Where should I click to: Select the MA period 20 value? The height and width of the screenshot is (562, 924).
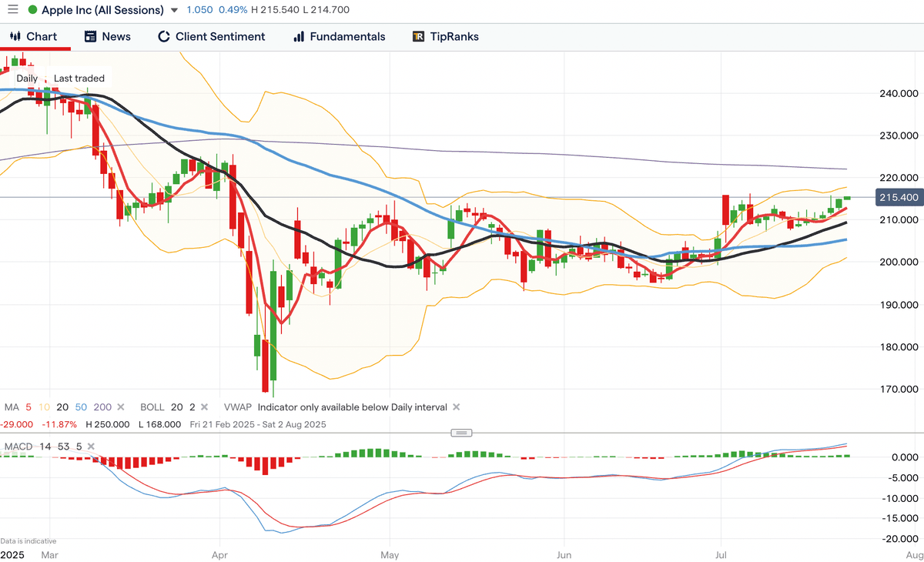click(x=61, y=406)
